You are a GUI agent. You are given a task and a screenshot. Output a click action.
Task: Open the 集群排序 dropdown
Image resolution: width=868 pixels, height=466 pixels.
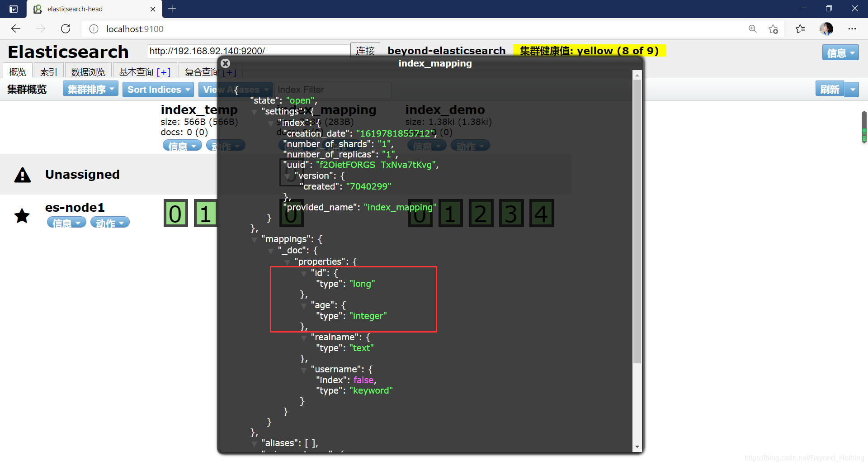(90, 89)
